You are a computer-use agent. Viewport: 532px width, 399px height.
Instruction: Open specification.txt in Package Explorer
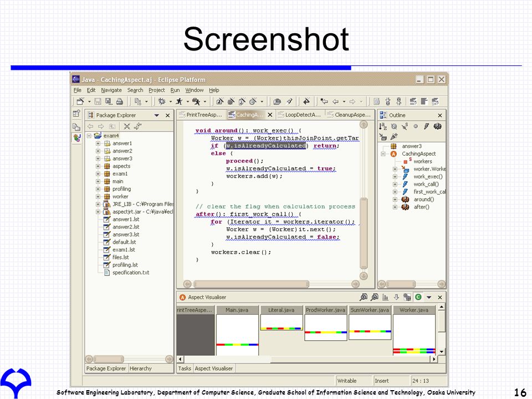[x=131, y=273]
